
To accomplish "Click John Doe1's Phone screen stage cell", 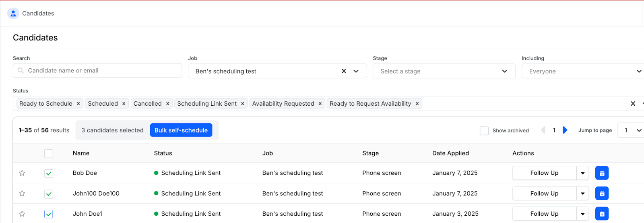I will coord(382,214).
